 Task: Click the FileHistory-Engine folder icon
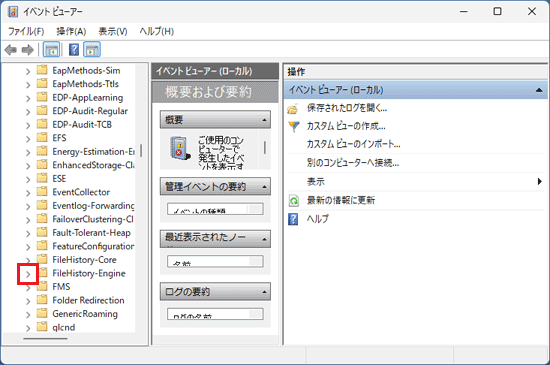(x=42, y=273)
